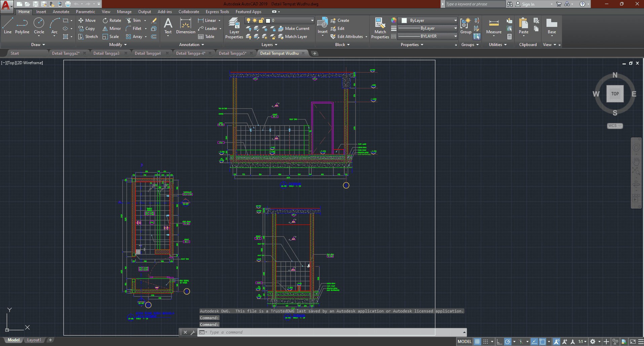Activate the Mirror tool
The height and width of the screenshot is (346, 644).
coord(112,29)
